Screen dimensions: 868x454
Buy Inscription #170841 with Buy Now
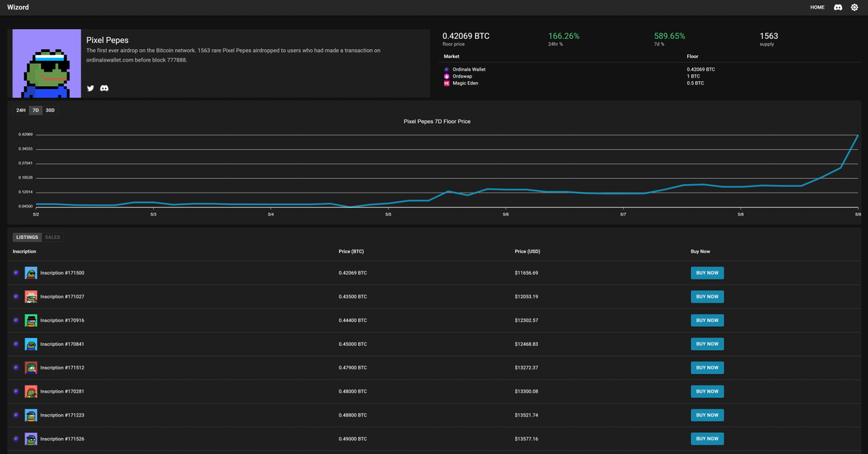tap(707, 344)
